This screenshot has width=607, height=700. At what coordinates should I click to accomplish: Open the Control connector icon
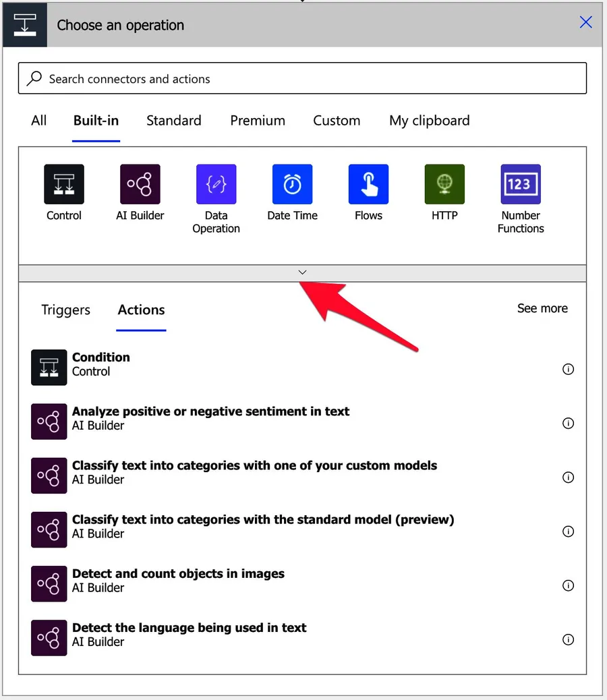point(64,184)
